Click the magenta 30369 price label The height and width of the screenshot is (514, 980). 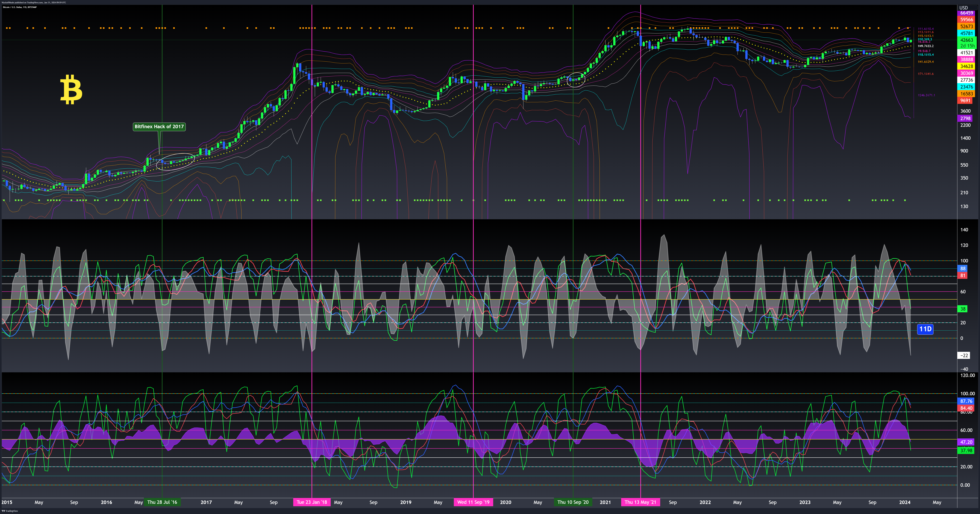point(966,73)
